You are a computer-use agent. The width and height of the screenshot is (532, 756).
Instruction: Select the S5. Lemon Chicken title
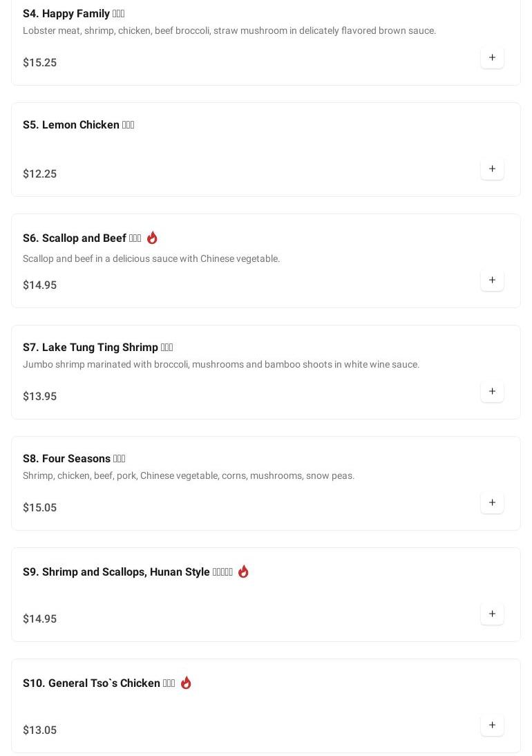click(x=78, y=125)
